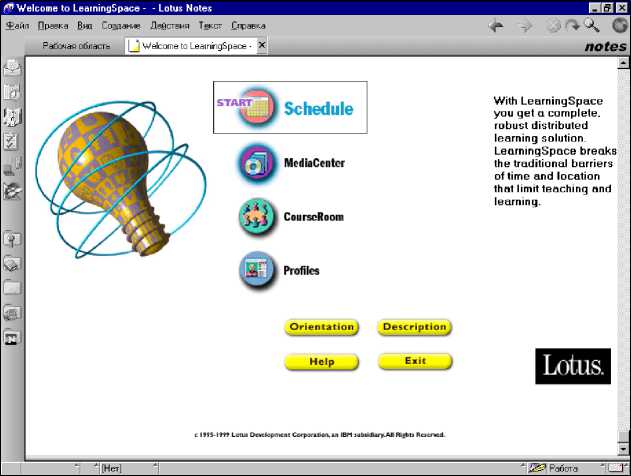Open Calendar bookmark icon in sidebar
The width and height of the screenshot is (631, 476).
point(12,92)
